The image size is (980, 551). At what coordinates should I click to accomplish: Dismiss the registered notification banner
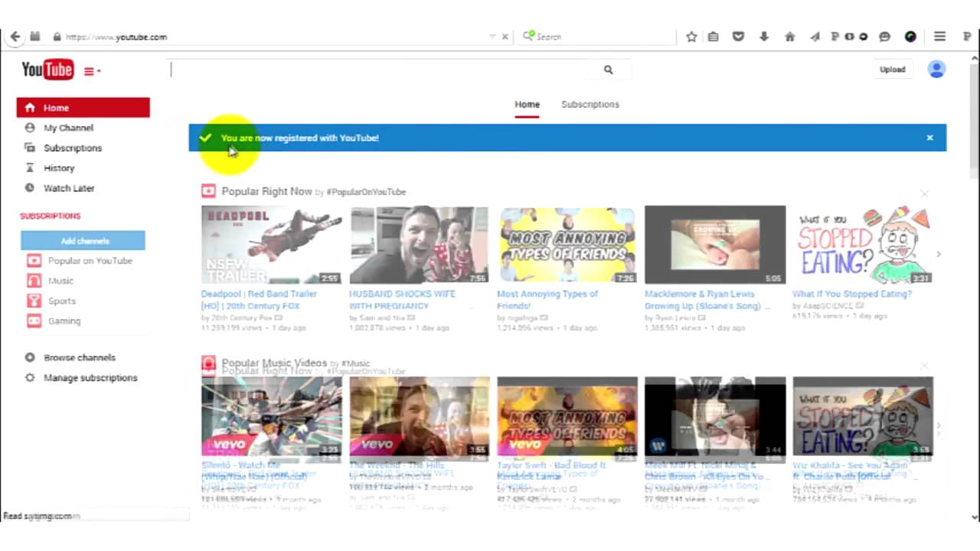pyautogui.click(x=929, y=138)
